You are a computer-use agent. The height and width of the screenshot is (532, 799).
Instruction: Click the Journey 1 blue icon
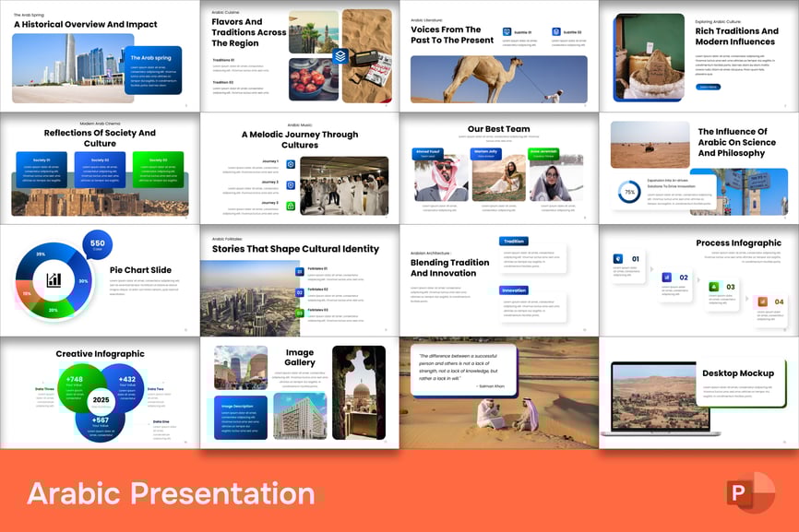291,164
